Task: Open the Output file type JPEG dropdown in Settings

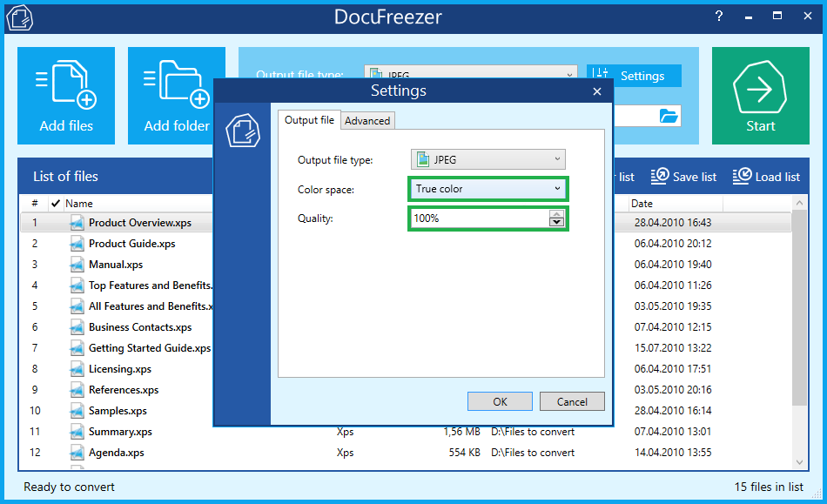Action: 487,159
